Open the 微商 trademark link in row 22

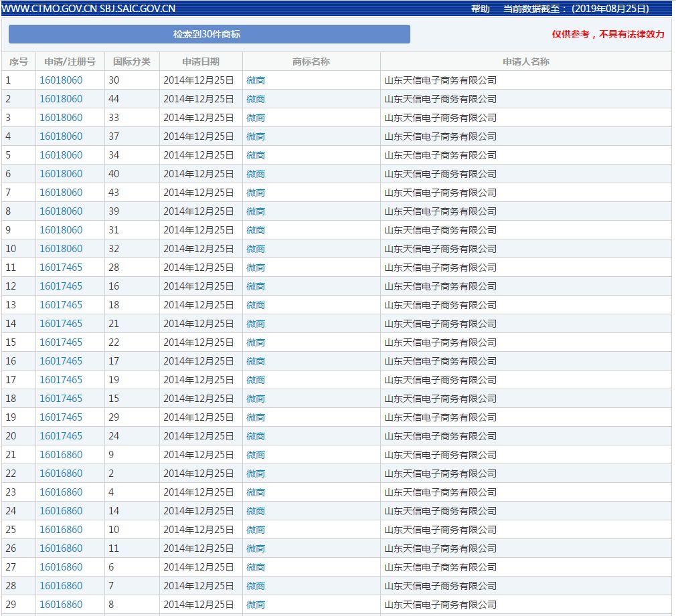(x=256, y=474)
